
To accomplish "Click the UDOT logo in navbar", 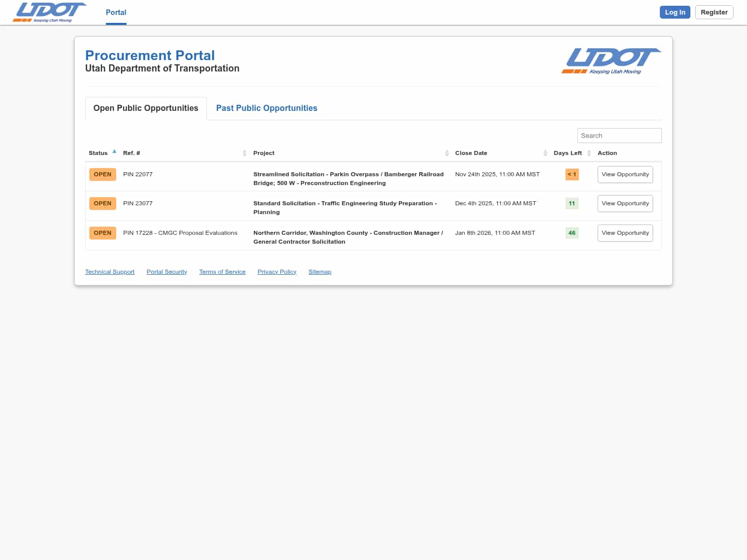I will pyautogui.click(x=49, y=12).
